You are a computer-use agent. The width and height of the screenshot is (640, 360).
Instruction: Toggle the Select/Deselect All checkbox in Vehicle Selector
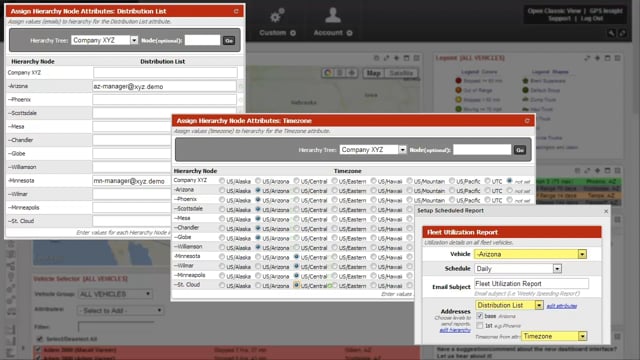pos(40,339)
